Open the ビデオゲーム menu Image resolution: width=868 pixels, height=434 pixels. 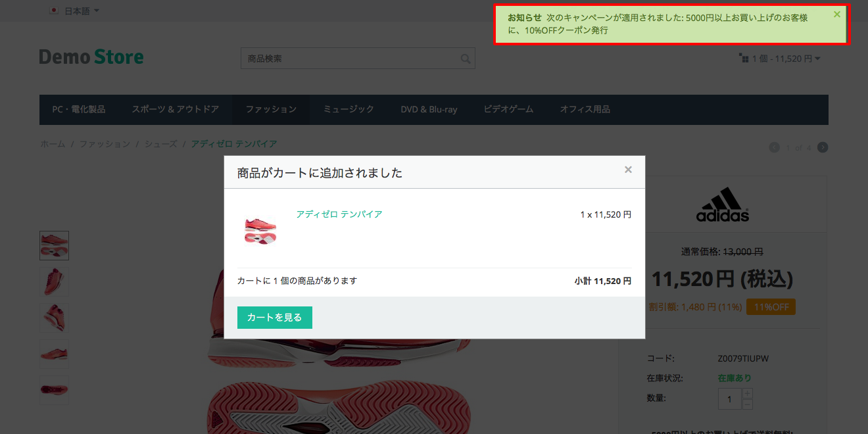tap(508, 109)
